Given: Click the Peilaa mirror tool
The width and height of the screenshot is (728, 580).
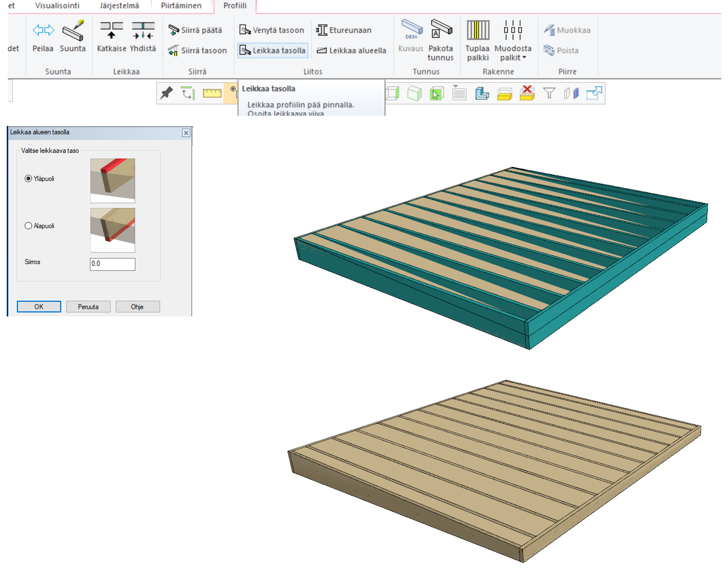Looking at the screenshot, I should point(43,37).
